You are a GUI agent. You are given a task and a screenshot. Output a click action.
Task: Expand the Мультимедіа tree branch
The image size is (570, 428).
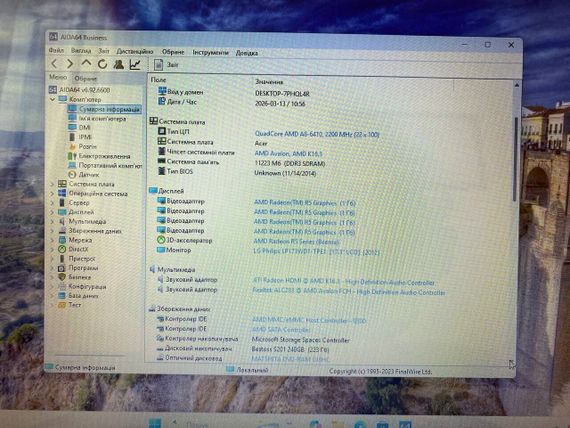tap(52, 221)
